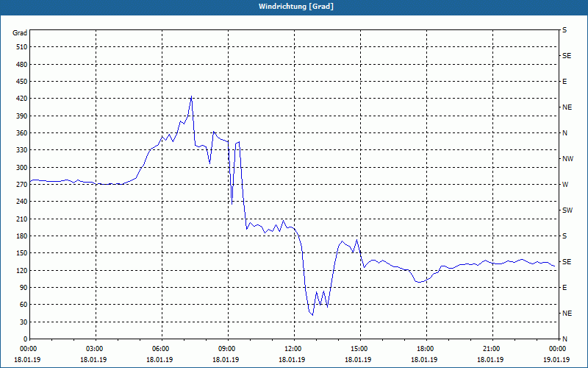
Task: Click the 330 degree axis label
Action: tap(22, 150)
